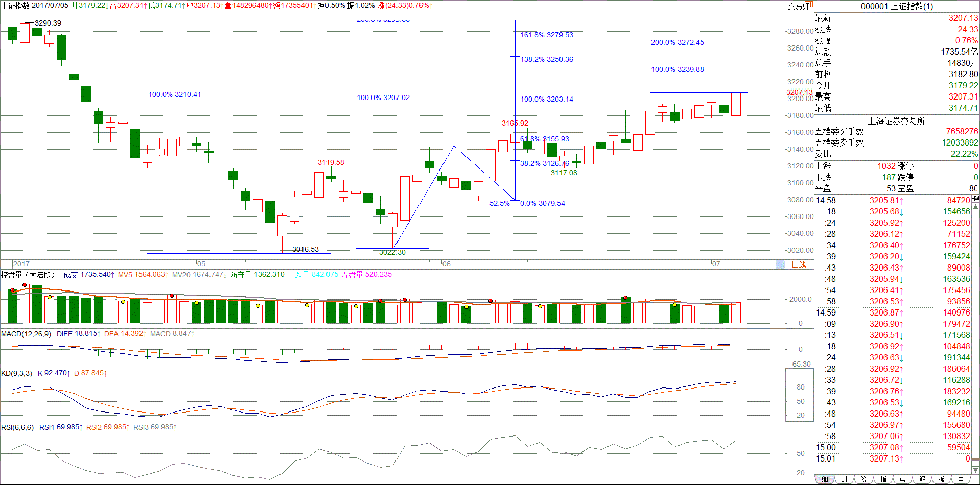Select the RSI(6,6,6) indicator label
Screen dimensions: 980x485
click(17, 427)
